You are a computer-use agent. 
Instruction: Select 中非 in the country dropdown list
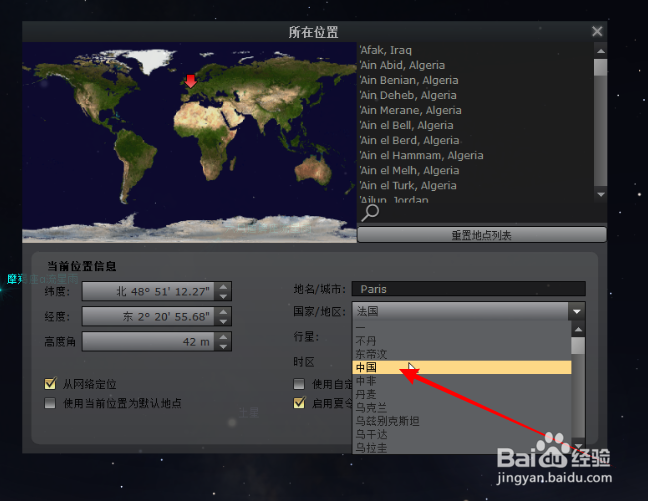(462, 381)
